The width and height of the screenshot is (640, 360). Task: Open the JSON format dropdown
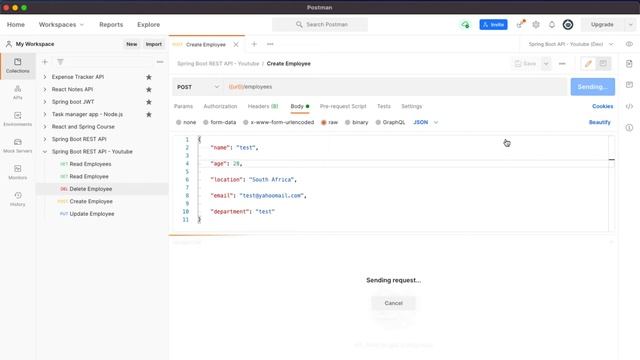pos(425,122)
